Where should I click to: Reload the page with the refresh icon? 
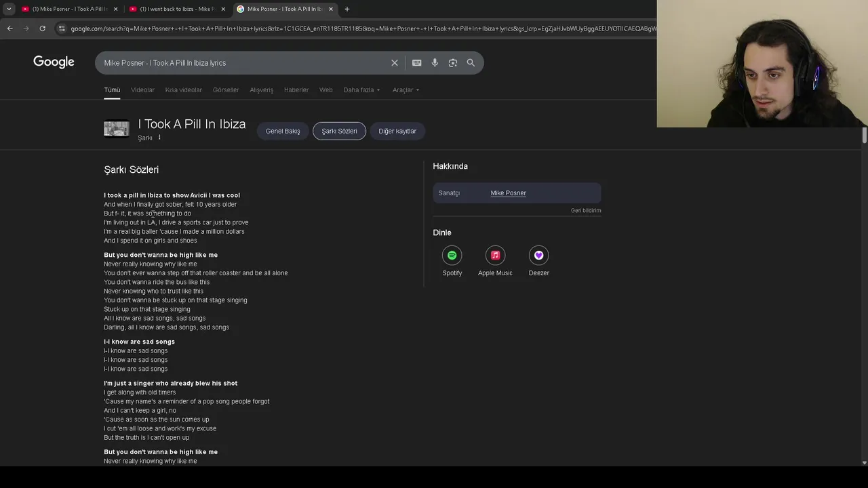pyautogui.click(x=42, y=28)
